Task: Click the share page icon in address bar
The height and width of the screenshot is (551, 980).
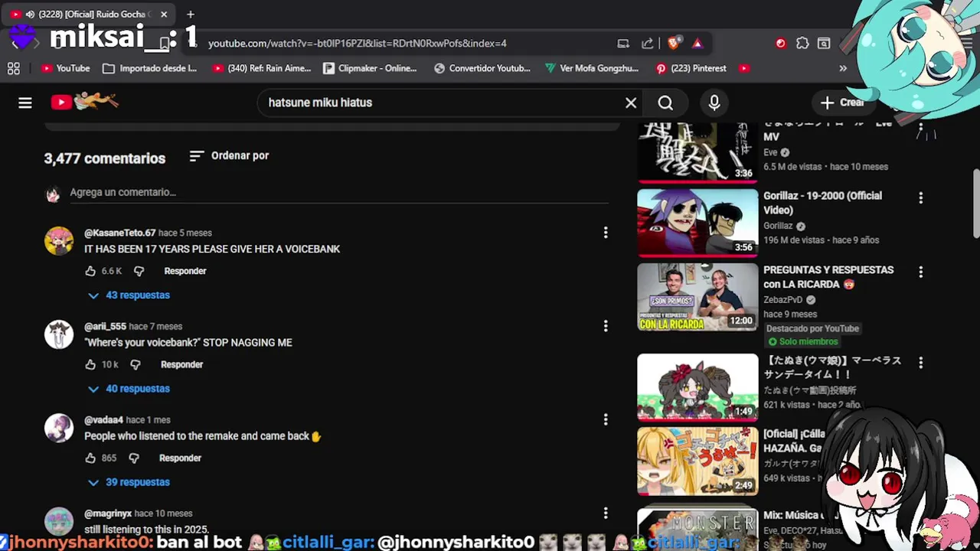Action: 648,44
